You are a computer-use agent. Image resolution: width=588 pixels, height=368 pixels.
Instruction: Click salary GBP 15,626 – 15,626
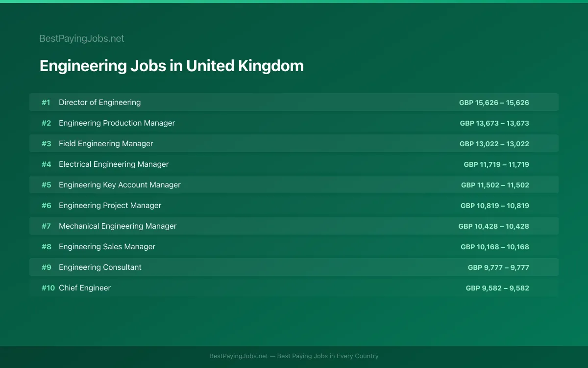click(x=494, y=103)
